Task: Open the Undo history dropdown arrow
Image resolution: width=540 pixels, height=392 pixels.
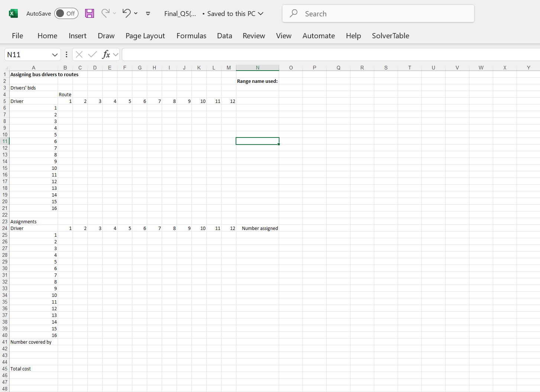Action: (x=136, y=13)
